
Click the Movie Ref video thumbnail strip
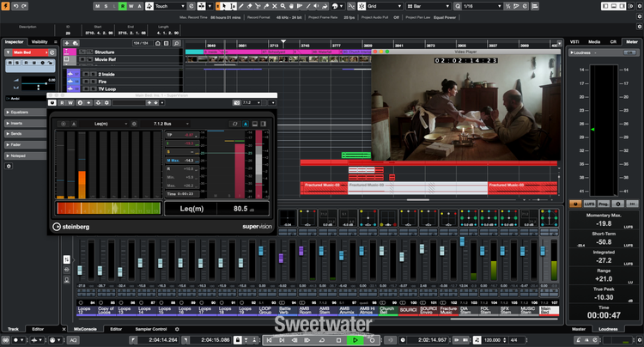point(278,59)
